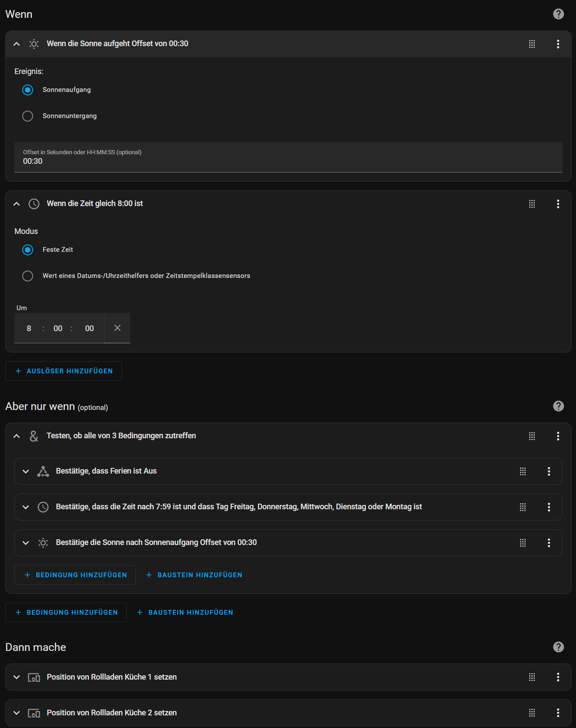Viewport: 576px width, 728px height.
Task: Open help for Aber nur wenn section
Action: 558,406
